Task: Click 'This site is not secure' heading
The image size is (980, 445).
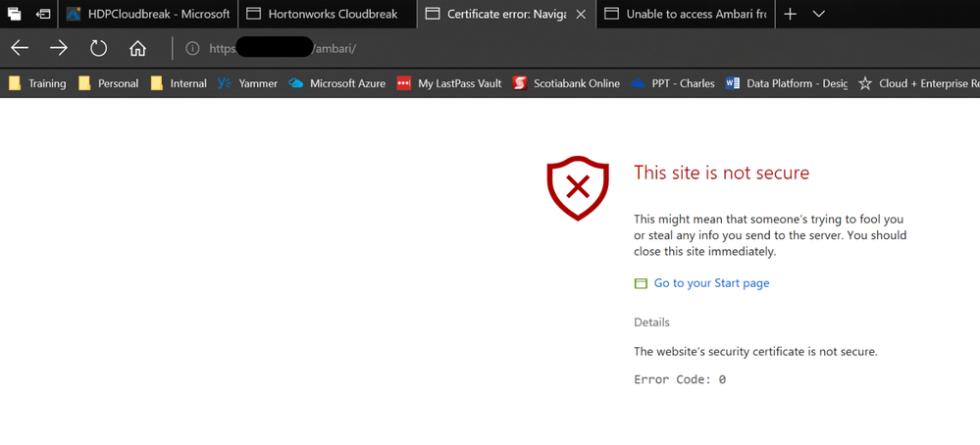Action: (x=721, y=173)
